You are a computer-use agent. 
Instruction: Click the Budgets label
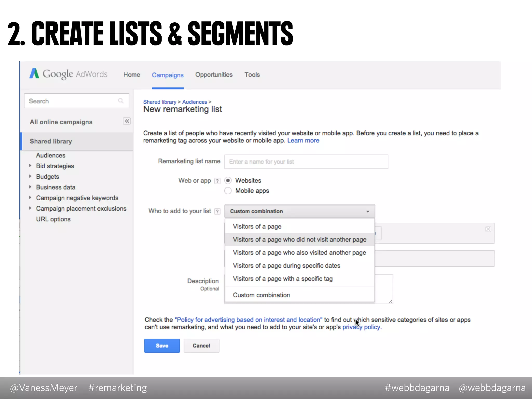point(48,177)
